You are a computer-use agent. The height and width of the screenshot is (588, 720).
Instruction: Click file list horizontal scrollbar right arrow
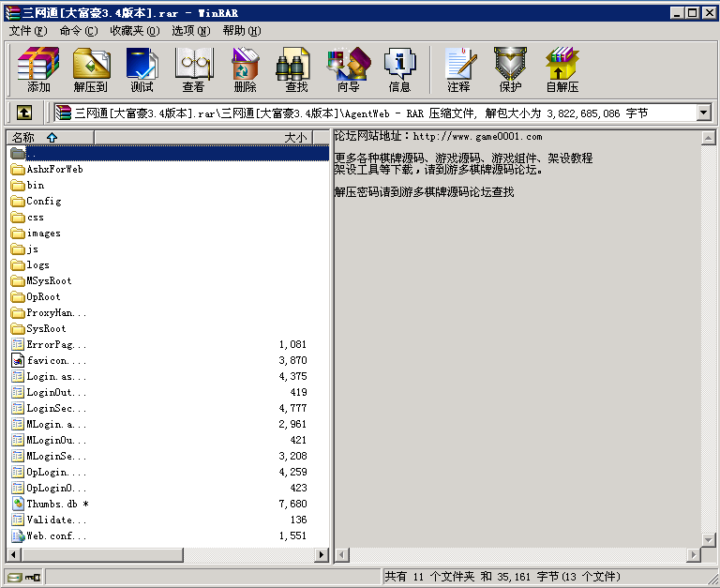click(322, 556)
